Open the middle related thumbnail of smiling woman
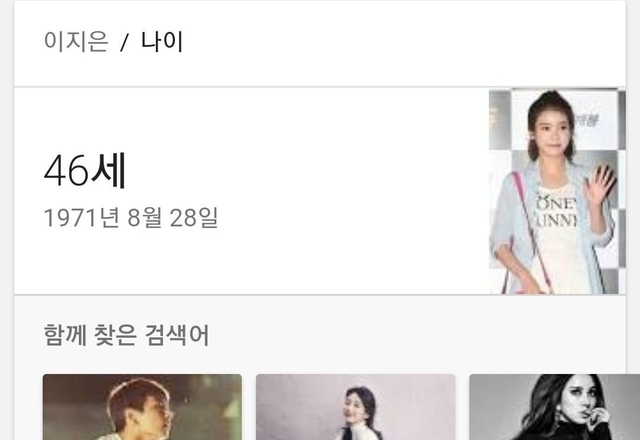Screen dimensions: 640x440 pos(356,407)
